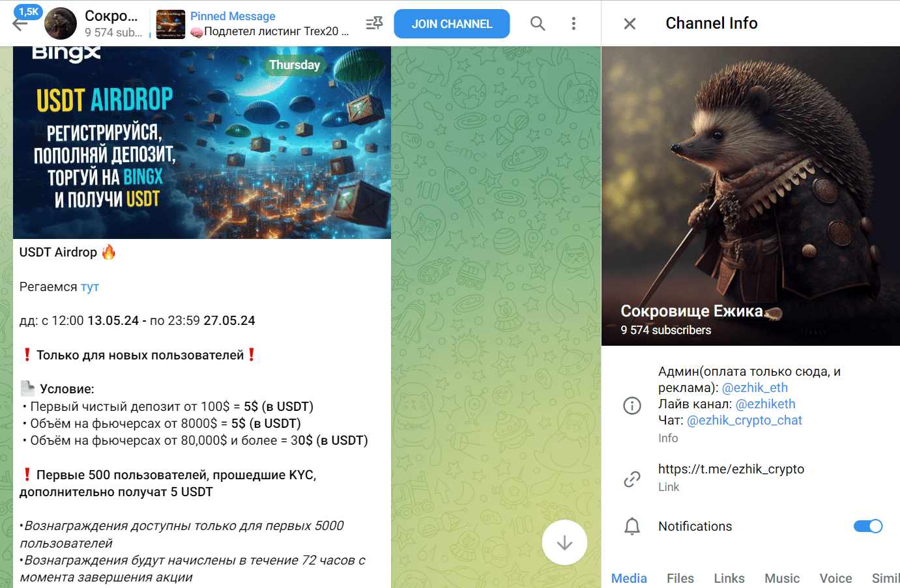Click the 'Первый чистый депозит от 100$' line
The width and height of the screenshot is (900, 588).
click(167, 406)
